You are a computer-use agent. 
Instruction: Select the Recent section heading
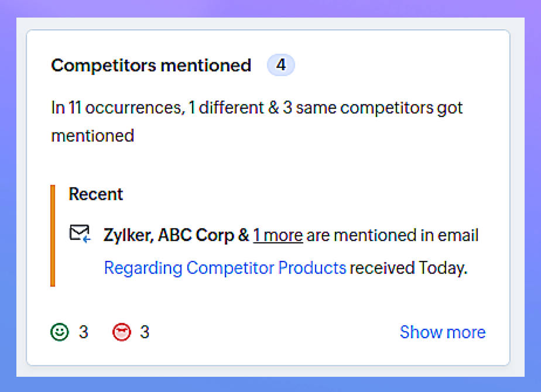pyautogui.click(x=96, y=194)
